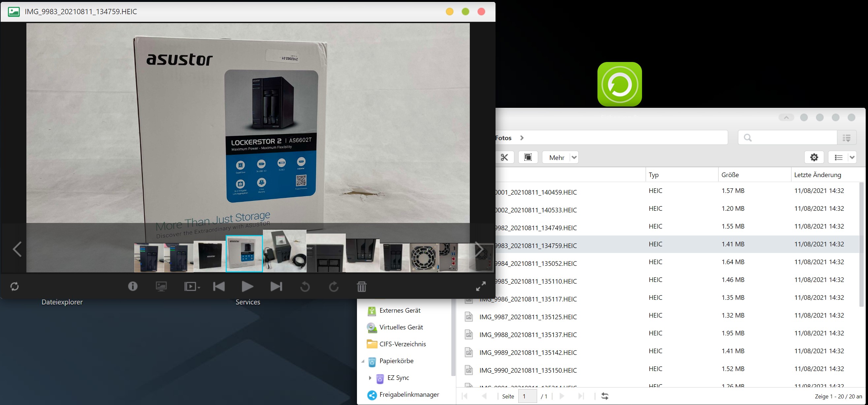The width and height of the screenshot is (868, 405).
Task: Open Services desktop shortcut label
Action: click(x=248, y=302)
